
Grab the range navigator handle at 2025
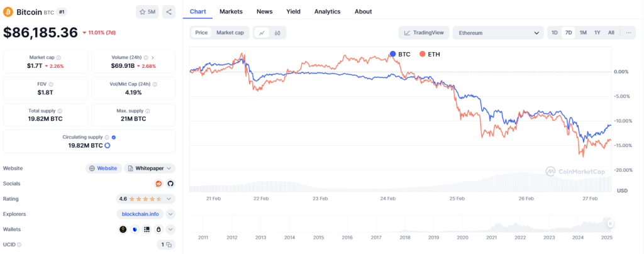tap(610, 224)
